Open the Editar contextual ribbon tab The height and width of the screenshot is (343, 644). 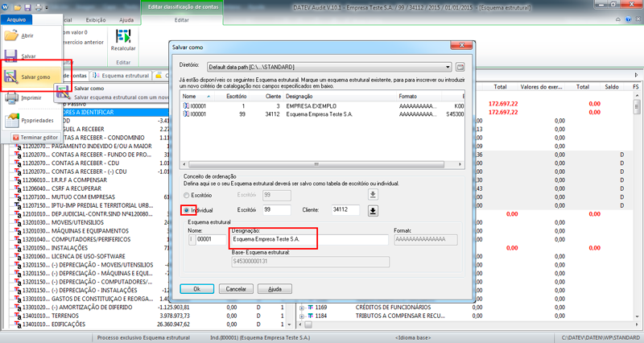point(182,19)
